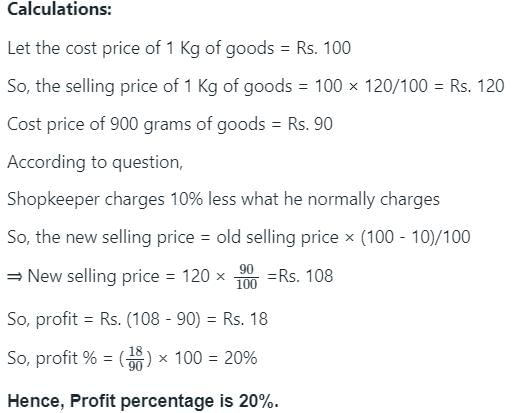The height and width of the screenshot is (413, 519).
Task: Click the implication arrow before New selling price
Action: point(15,277)
